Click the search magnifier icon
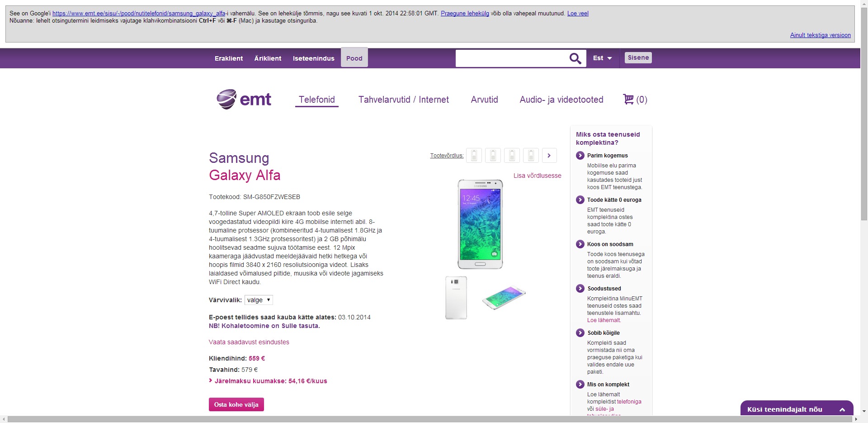 click(x=575, y=58)
